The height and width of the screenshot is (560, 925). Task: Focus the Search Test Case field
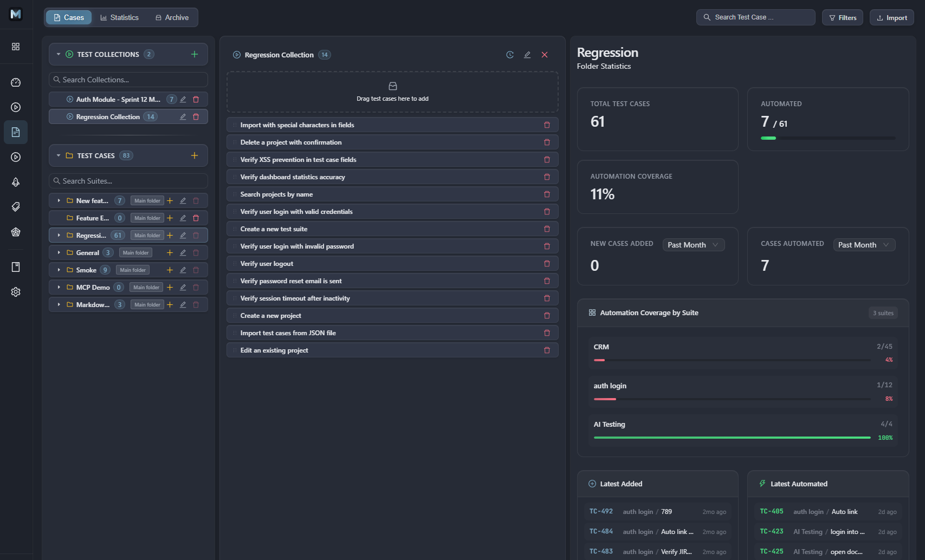point(756,17)
